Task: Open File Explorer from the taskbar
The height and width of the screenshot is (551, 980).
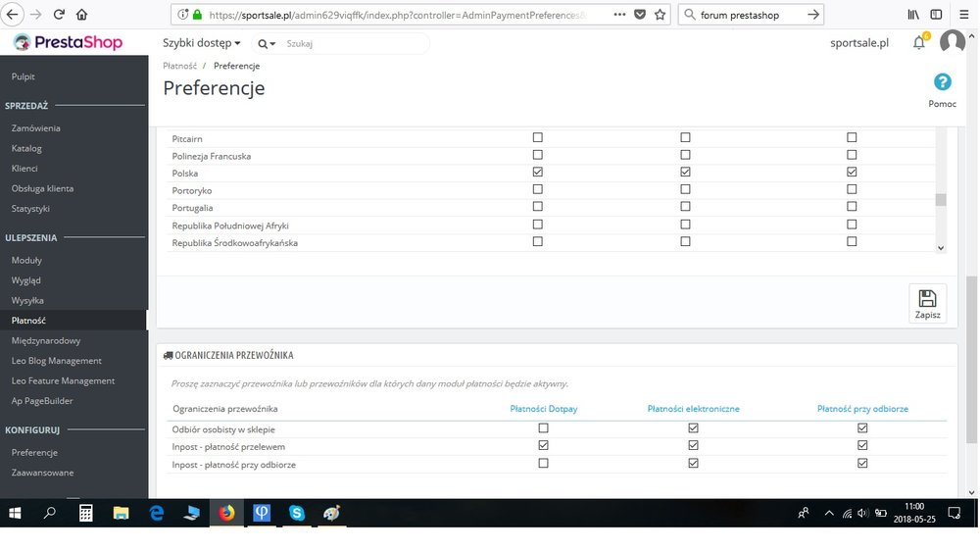Action: 121,514
